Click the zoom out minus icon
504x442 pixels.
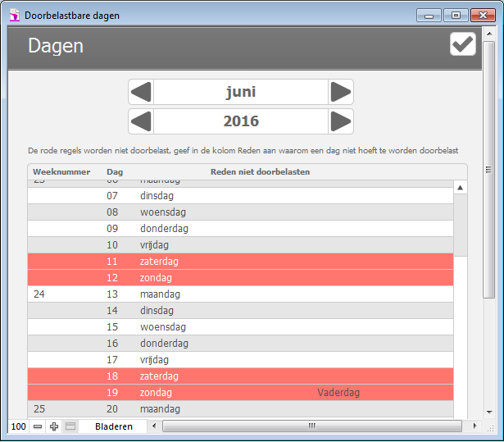tap(38, 426)
